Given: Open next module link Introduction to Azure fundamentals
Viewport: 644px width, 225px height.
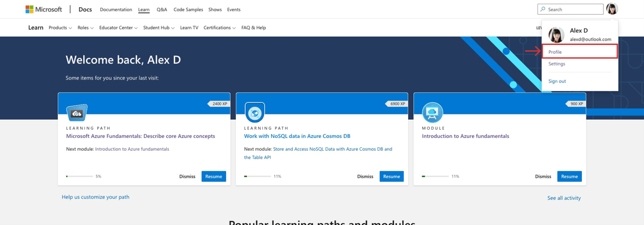Looking at the screenshot, I should (x=132, y=149).
